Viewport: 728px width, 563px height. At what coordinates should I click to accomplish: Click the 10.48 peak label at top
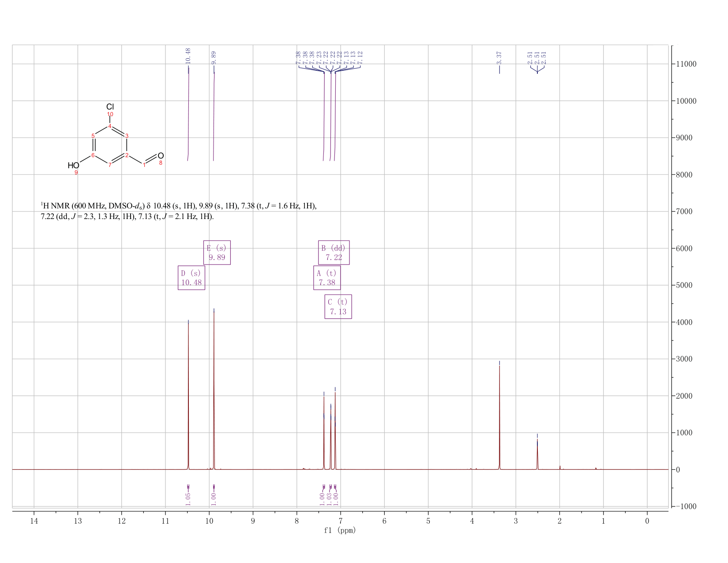coord(188,56)
